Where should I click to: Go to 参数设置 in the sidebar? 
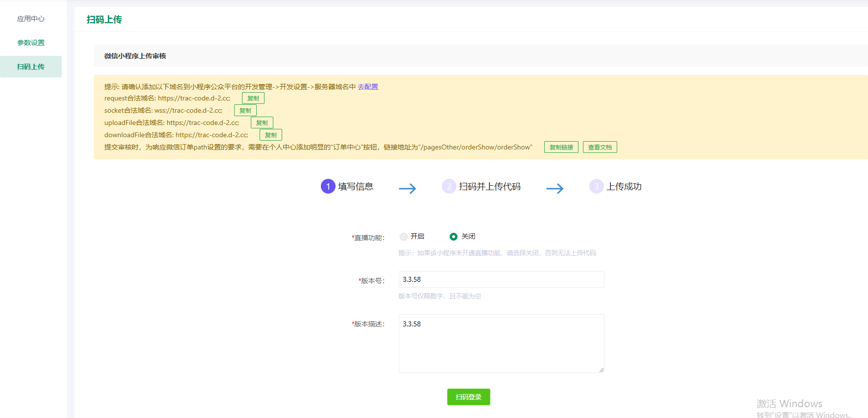(31, 43)
